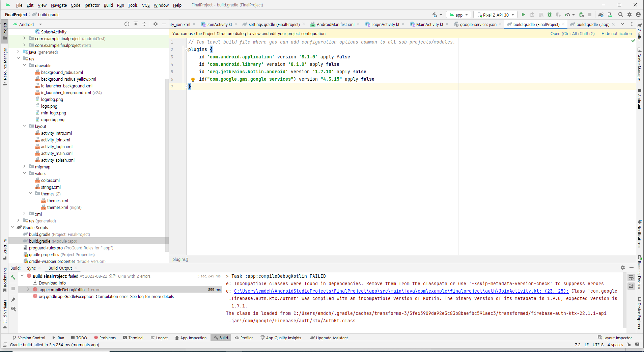Click the rebuild hammer in Build panel
This screenshot has height=352, width=644.
pyautogui.click(x=13, y=277)
